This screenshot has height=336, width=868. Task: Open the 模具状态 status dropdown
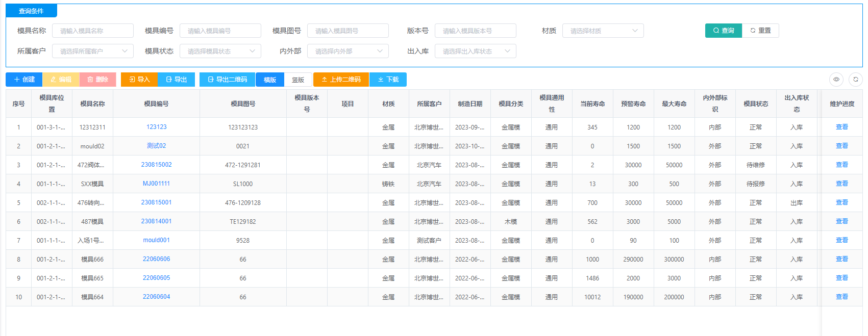[x=220, y=51]
